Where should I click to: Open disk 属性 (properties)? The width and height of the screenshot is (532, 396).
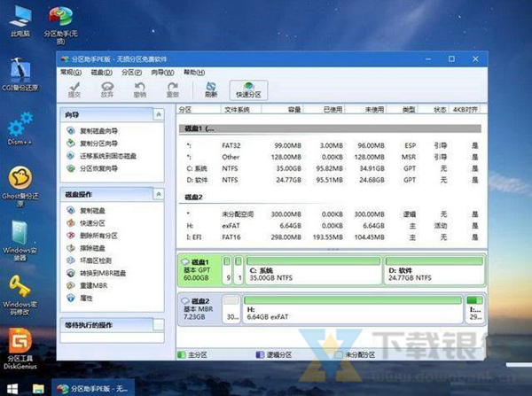80,299
